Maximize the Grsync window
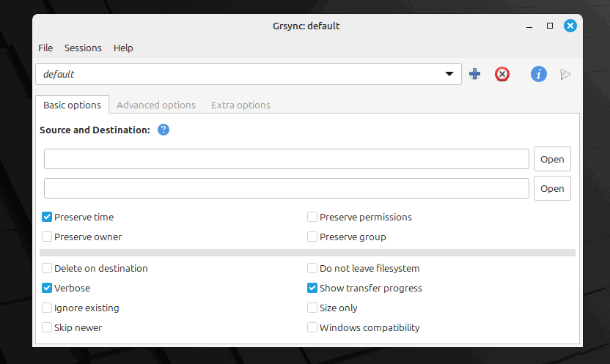The height and width of the screenshot is (364, 610). coord(550,26)
